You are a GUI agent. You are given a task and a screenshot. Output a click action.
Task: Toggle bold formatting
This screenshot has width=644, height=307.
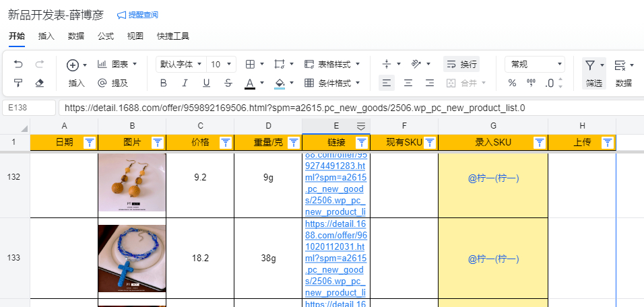tap(163, 83)
